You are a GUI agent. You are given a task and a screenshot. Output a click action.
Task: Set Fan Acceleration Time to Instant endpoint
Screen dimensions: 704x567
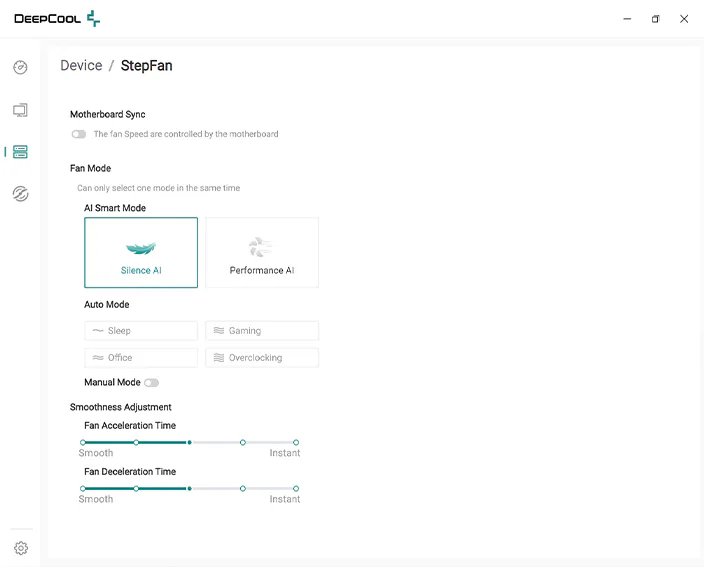[296, 443]
